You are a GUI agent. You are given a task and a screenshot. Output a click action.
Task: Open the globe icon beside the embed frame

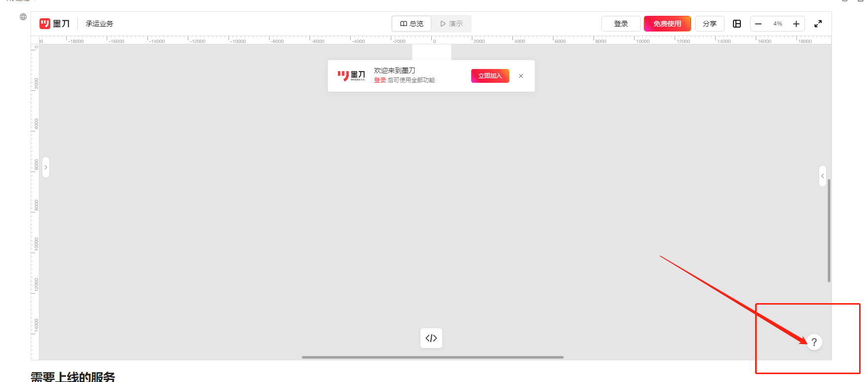pos(23,17)
